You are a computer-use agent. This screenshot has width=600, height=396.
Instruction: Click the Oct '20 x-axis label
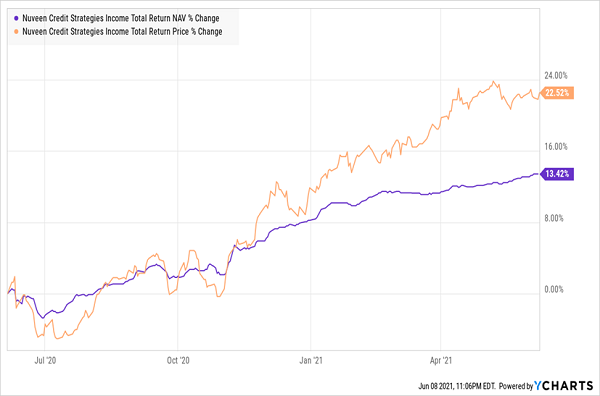pyautogui.click(x=178, y=360)
